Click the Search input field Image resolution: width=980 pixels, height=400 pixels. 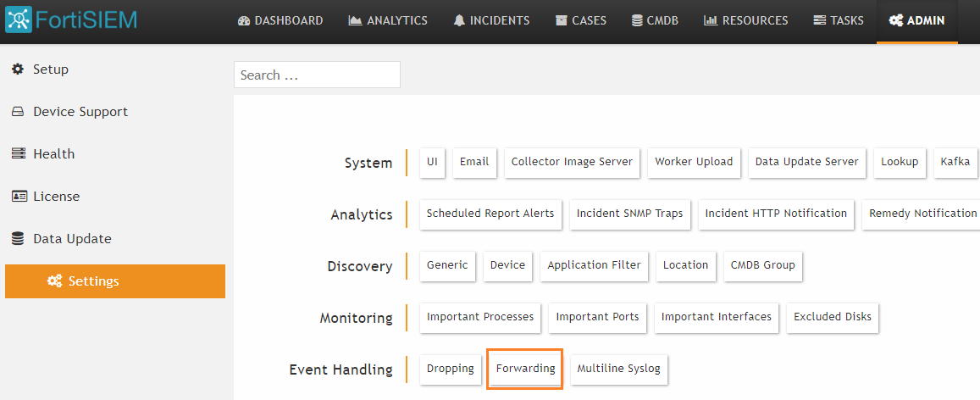click(x=317, y=75)
